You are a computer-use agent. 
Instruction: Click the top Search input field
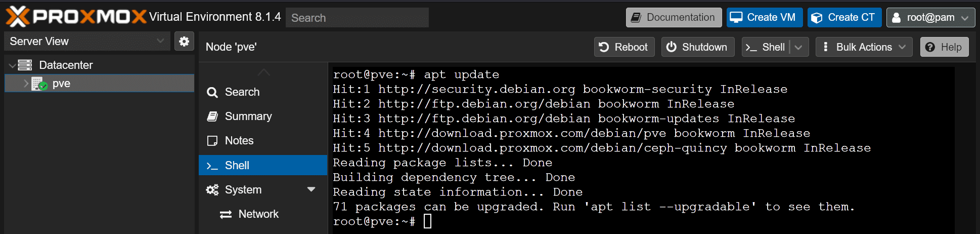[357, 18]
